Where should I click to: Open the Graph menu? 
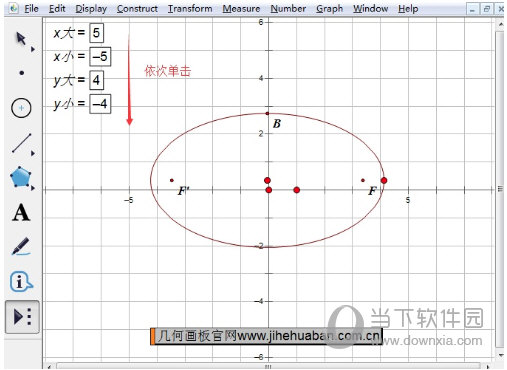point(329,8)
